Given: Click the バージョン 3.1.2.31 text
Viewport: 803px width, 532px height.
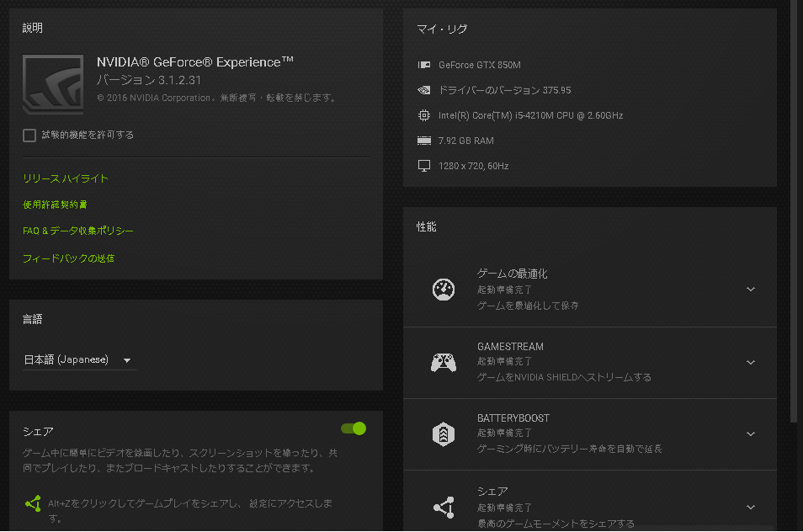Looking at the screenshot, I should [148, 80].
